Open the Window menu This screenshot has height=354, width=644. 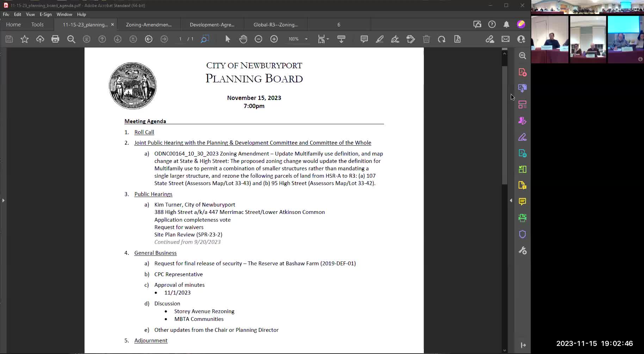64,14
